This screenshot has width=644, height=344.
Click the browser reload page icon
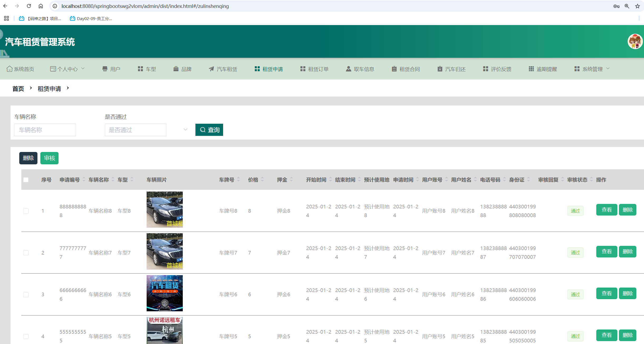click(29, 6)
